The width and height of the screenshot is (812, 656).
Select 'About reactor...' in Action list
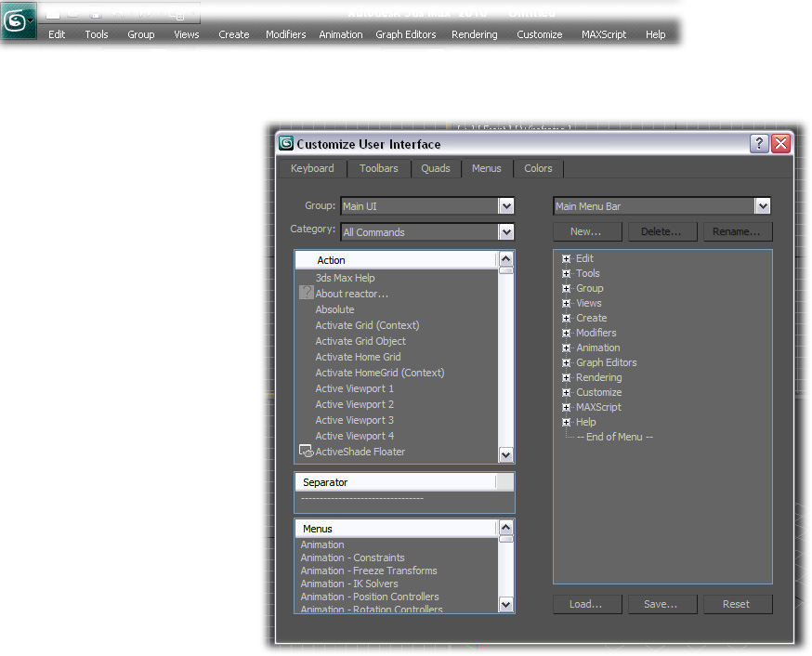pos(351,294)
